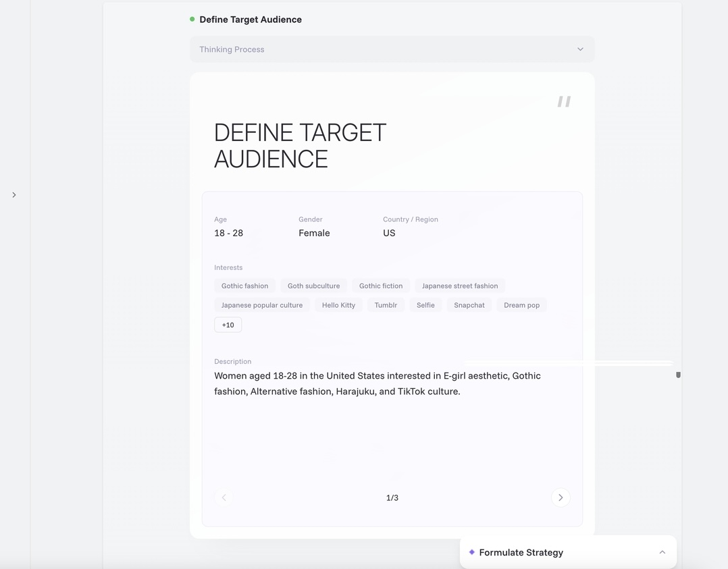The height and width of the screenshot is (569, 728).
Task: Click the green status dot by title
Action: [x=192, y=20]
